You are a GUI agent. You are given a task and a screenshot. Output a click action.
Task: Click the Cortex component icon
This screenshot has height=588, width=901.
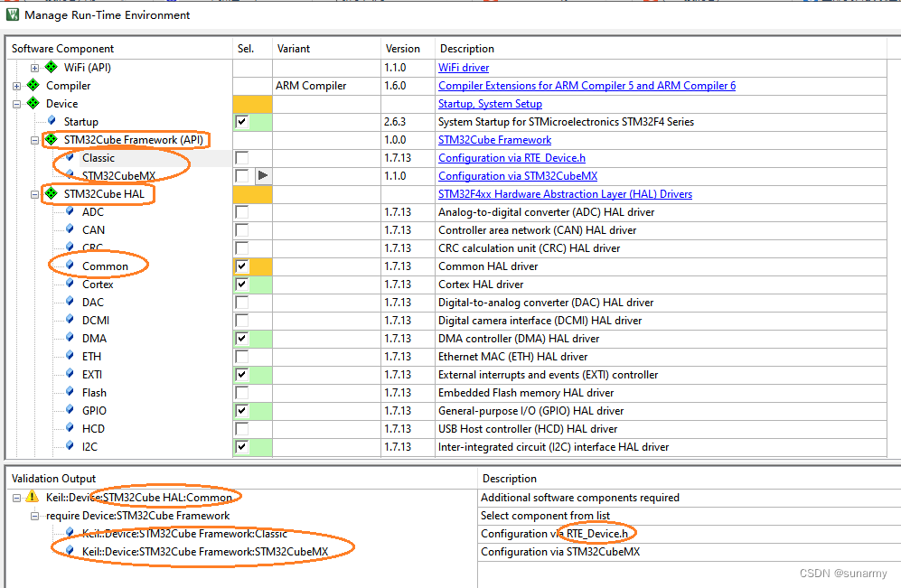tap(70, 283)
